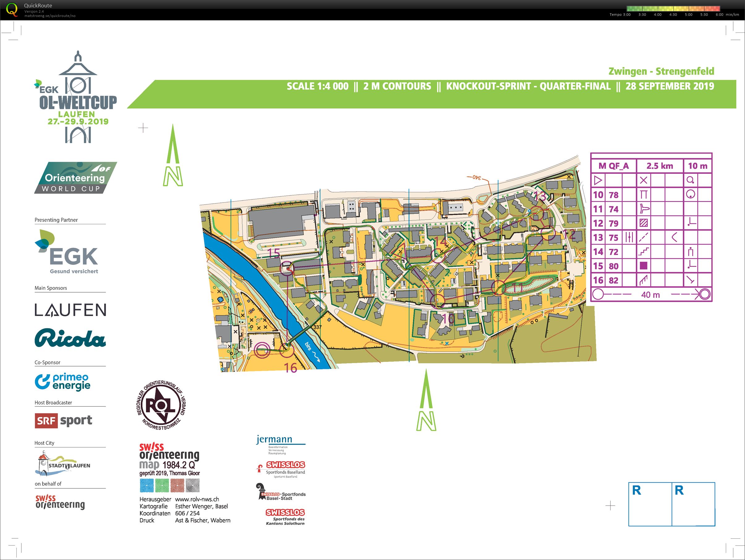Open the www.rolv-nws.ch link

pos(197,499)
